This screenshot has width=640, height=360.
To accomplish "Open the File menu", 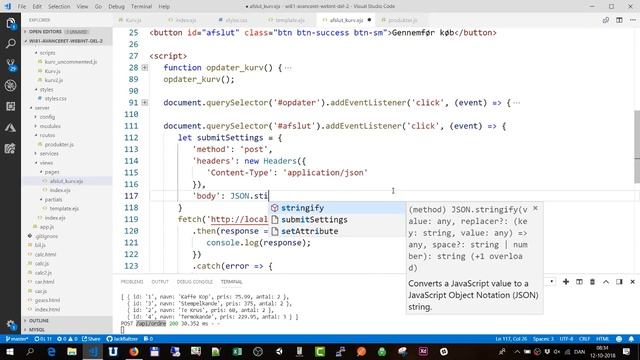I will pos(22,7).
